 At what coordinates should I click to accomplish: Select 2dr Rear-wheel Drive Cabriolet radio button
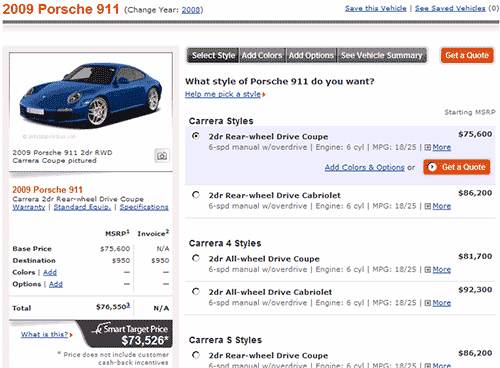(x=196, y=195)
